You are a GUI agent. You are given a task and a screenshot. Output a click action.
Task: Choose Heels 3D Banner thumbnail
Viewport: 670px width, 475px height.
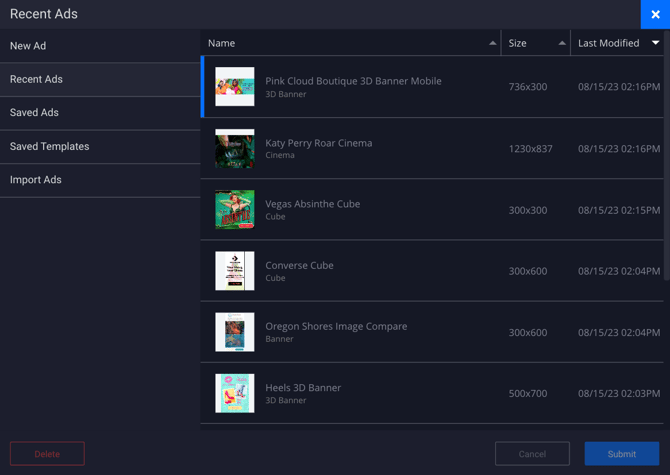click(x=235, y=393)
